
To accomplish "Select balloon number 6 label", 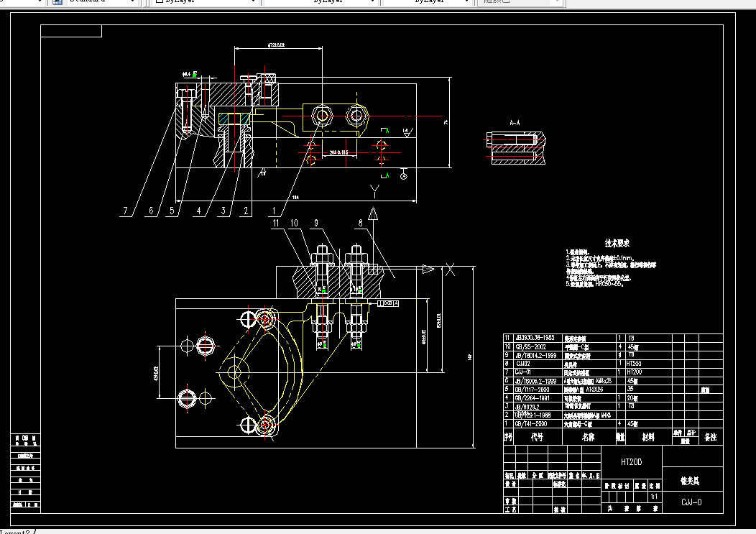I will click(x=151, y=211).
